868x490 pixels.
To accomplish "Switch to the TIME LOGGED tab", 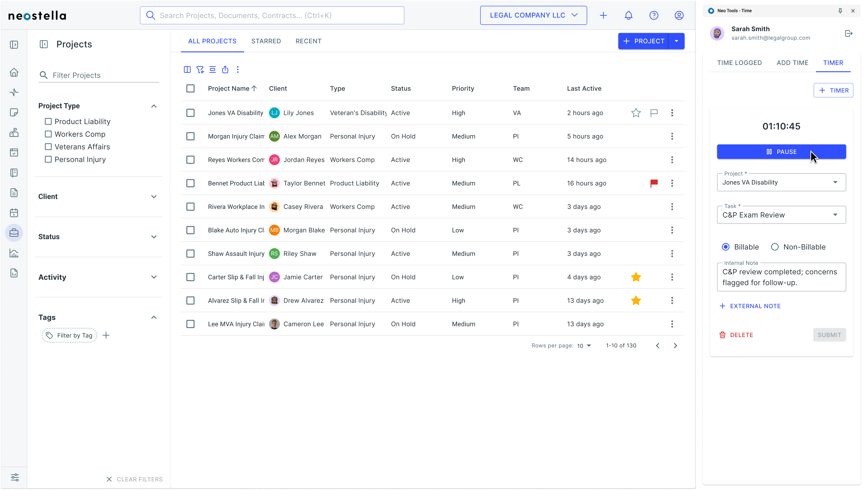I will [x=739, y=63].
